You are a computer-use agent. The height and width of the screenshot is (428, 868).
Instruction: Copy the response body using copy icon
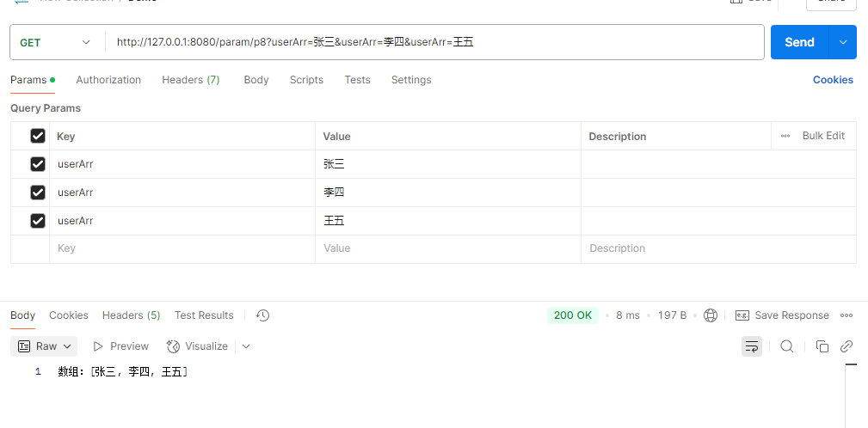coord(822,346)
